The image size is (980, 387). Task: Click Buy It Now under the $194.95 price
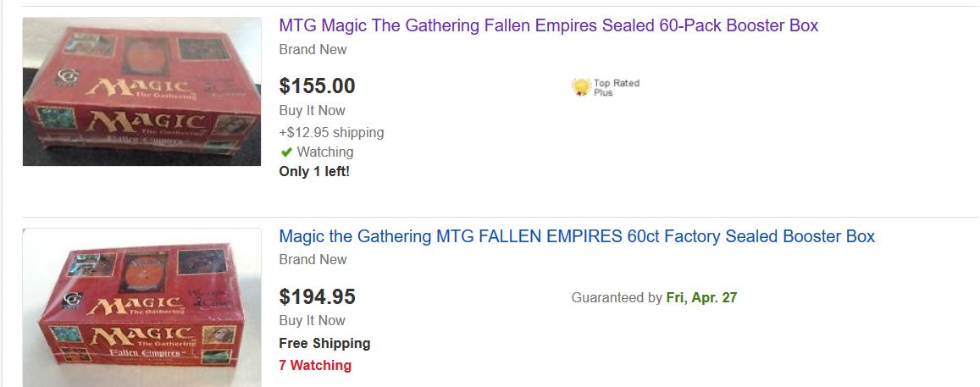(x=312, y=320)
